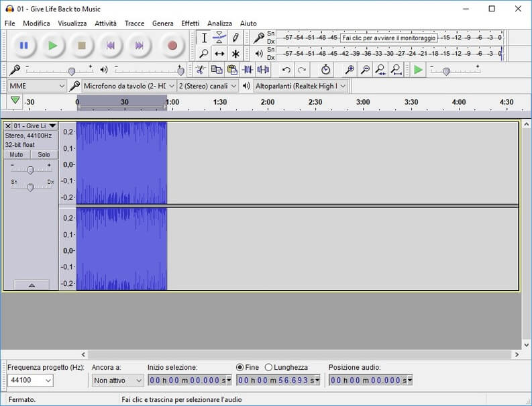Click Fit selection in window icon
Screen dimensions: 532x406
point(380,70)
